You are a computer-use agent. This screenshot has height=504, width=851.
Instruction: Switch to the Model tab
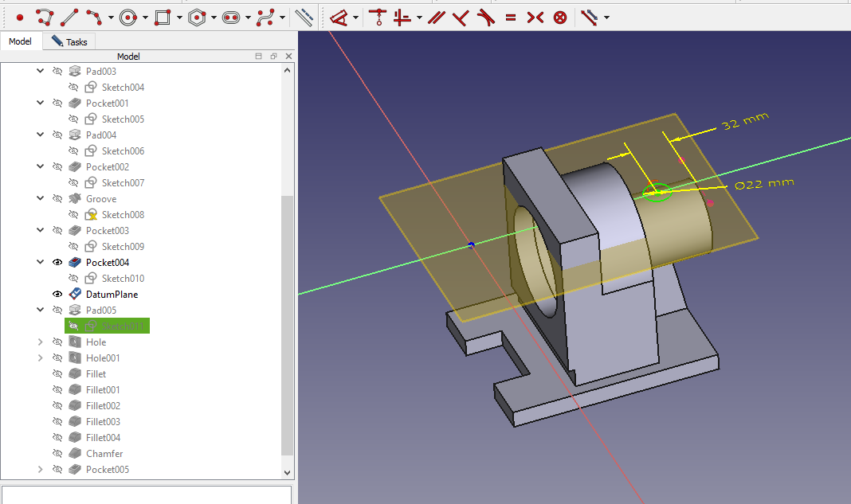tap(20, 41)
